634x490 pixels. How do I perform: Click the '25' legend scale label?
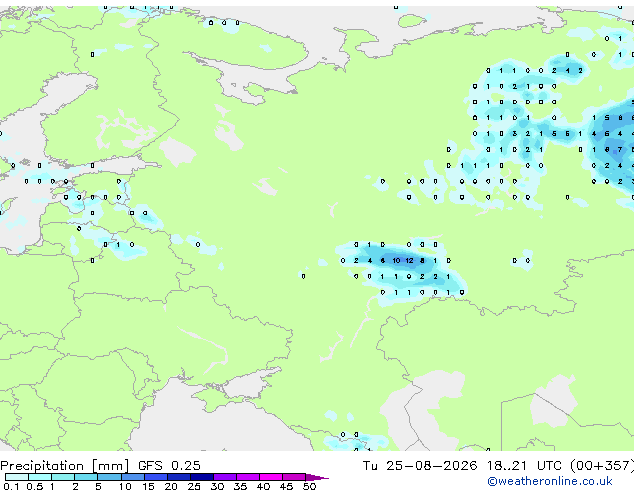coord(194,486)
